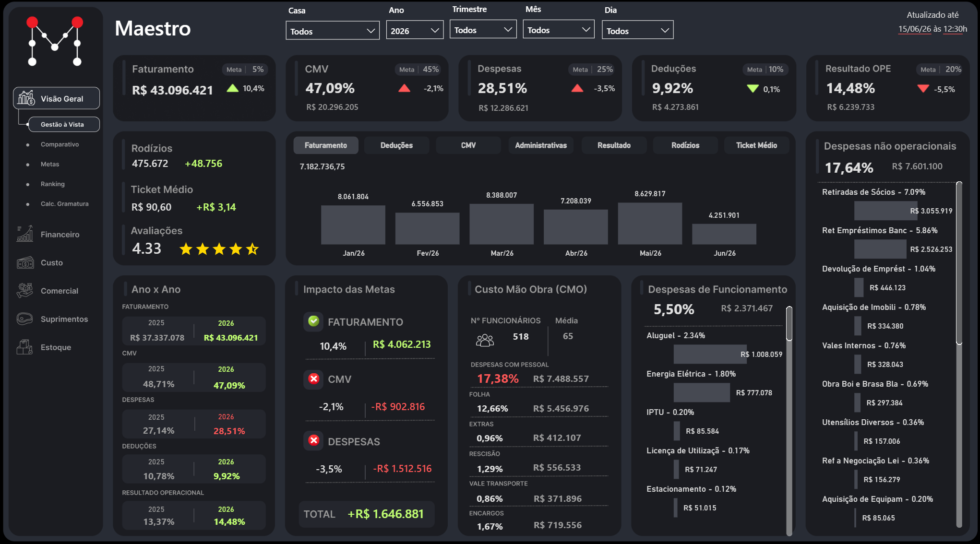The width and height of the screenshot is (980, 544).
Task: Open the Trimestre dropdown filter
Action: [483, 30]
